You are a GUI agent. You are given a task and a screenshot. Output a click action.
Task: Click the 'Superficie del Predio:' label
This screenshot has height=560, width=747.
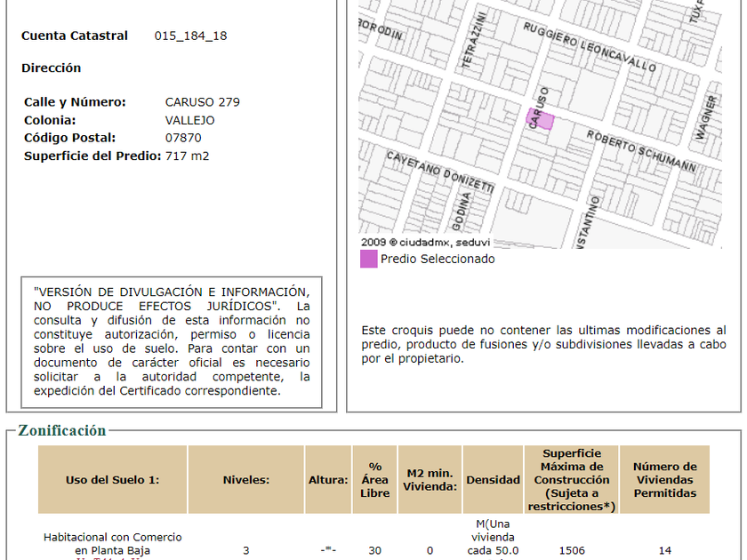click(x=92, y=156)
